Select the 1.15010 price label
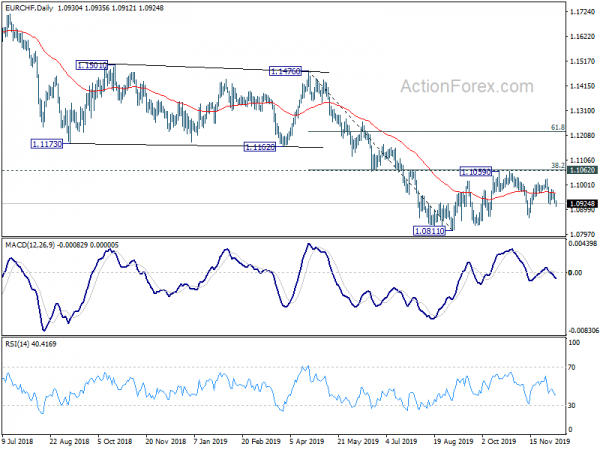600x450 pixels. tap(92, 65)
